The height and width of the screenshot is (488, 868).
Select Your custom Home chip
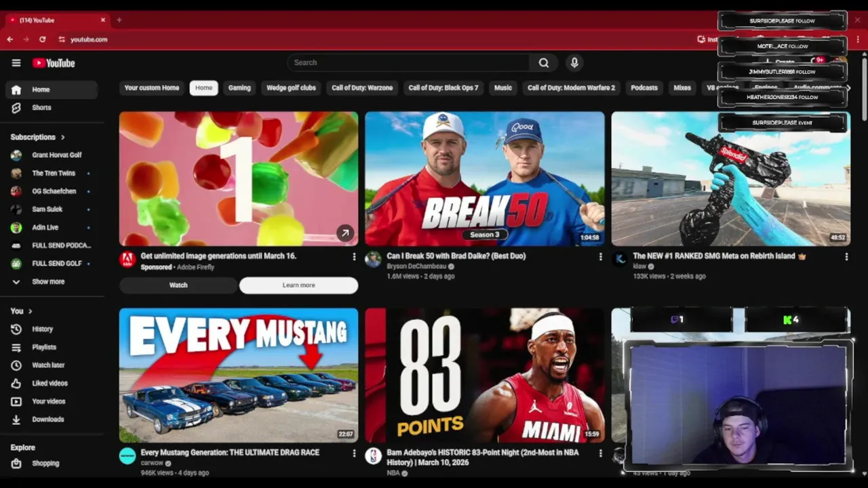pos(152,87)
